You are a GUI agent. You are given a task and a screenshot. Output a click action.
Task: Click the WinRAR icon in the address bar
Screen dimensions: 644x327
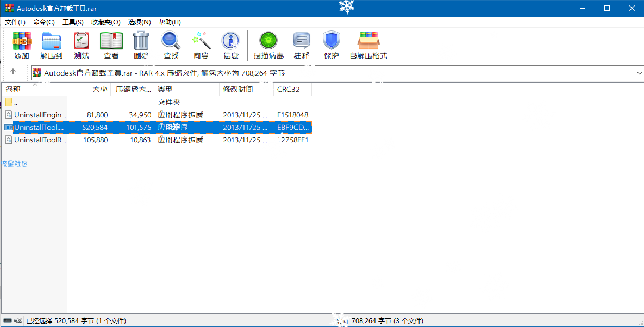tap(37, 73)
